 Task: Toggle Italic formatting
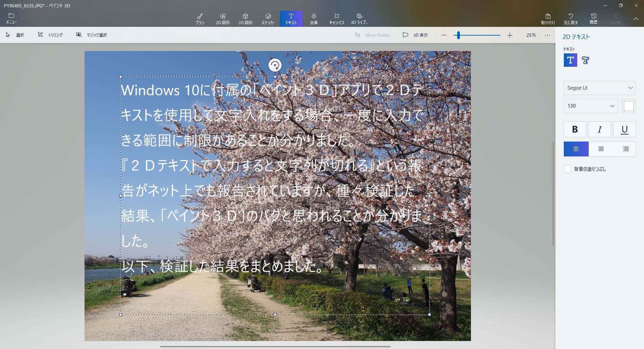tap(599, 129)
